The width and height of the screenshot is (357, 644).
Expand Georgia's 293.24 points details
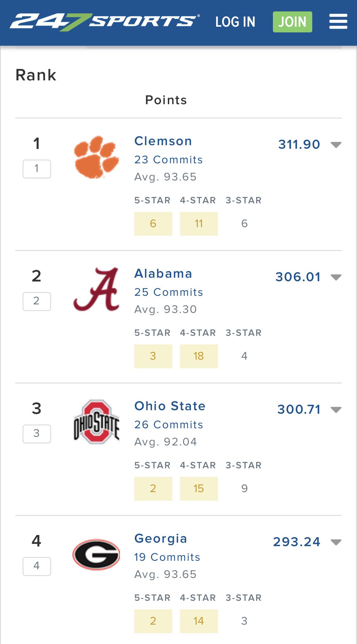click(336, 542)
